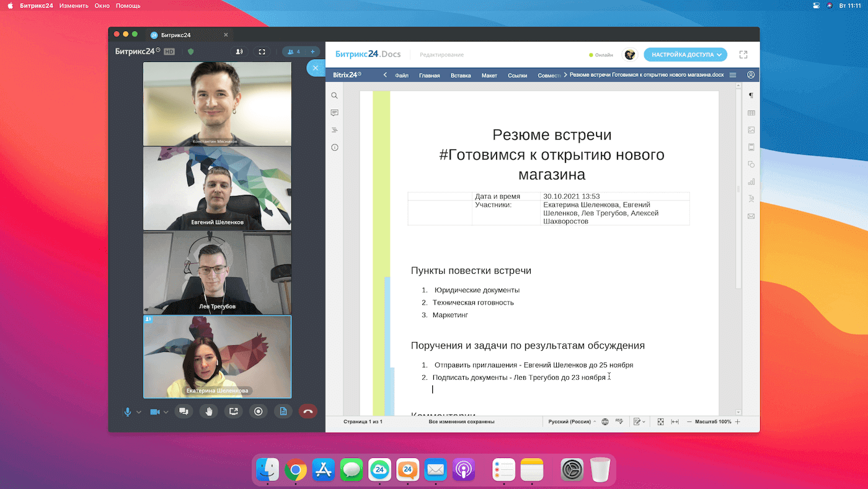Screen dimensions: 868x489
Task: Mute the microphone in the video call
Action: pos(126,411)
